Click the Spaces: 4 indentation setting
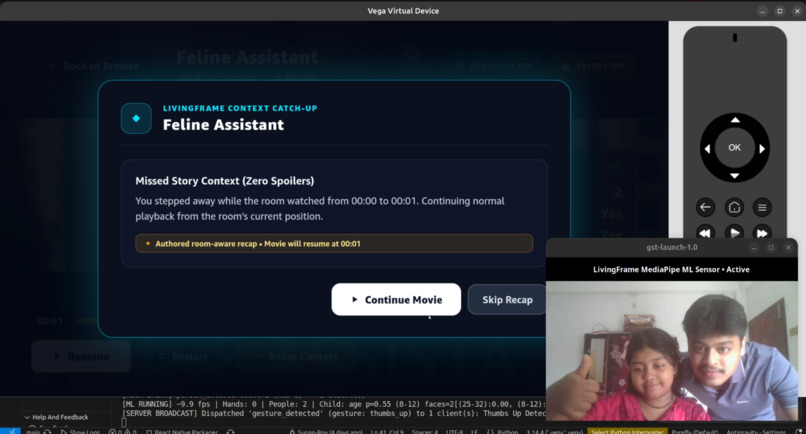The height and width of the screenshot is (434, 806). [425, 431]
